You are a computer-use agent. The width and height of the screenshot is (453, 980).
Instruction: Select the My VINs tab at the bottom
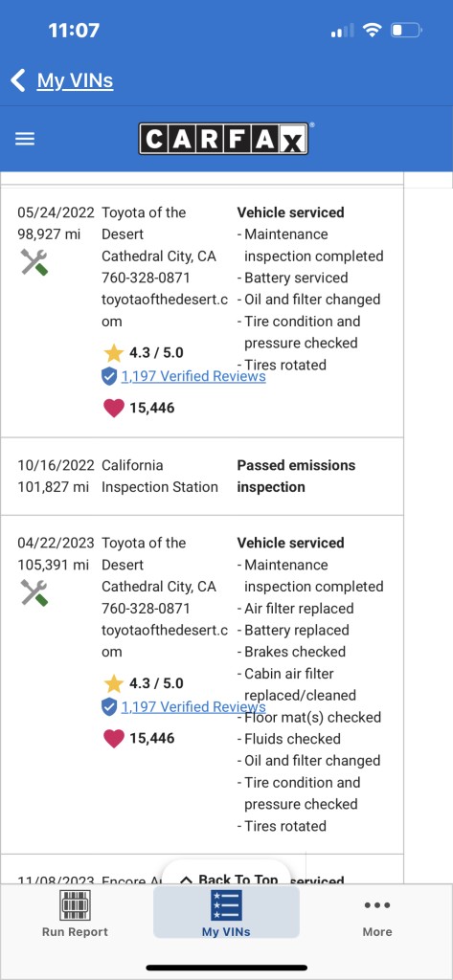pos(226,912)
